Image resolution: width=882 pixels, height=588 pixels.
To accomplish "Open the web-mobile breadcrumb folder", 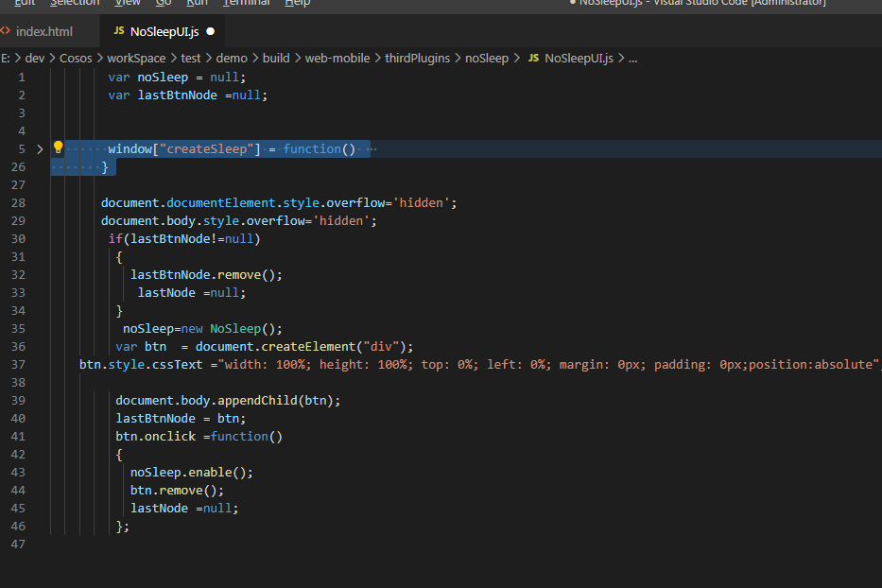I will tap(337, 58).
